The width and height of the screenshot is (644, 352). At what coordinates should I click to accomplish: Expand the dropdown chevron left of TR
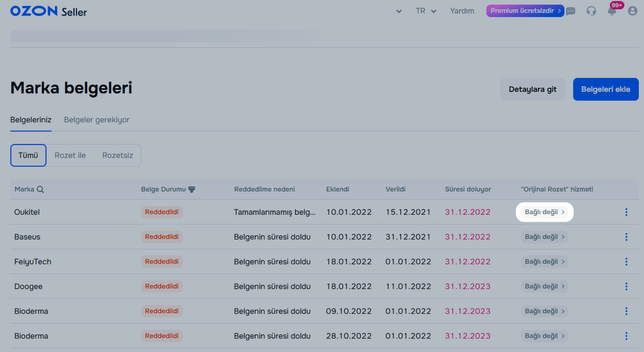[x=399, y=11]
